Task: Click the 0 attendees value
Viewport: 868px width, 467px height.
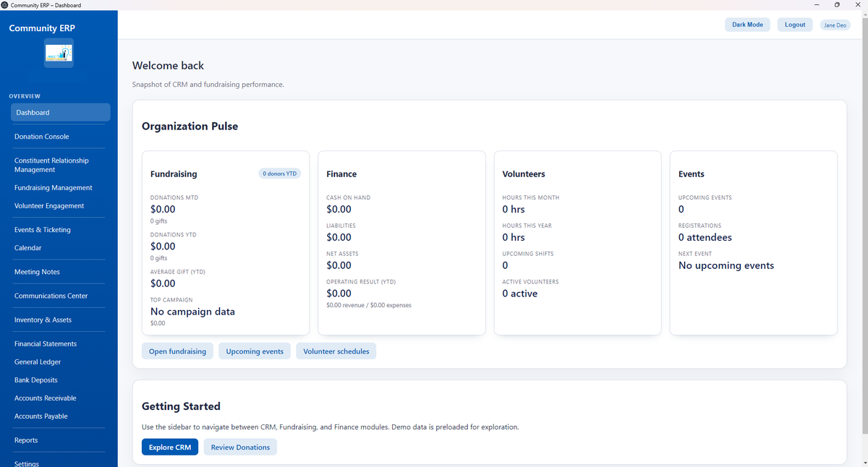Action: [705, 237]
